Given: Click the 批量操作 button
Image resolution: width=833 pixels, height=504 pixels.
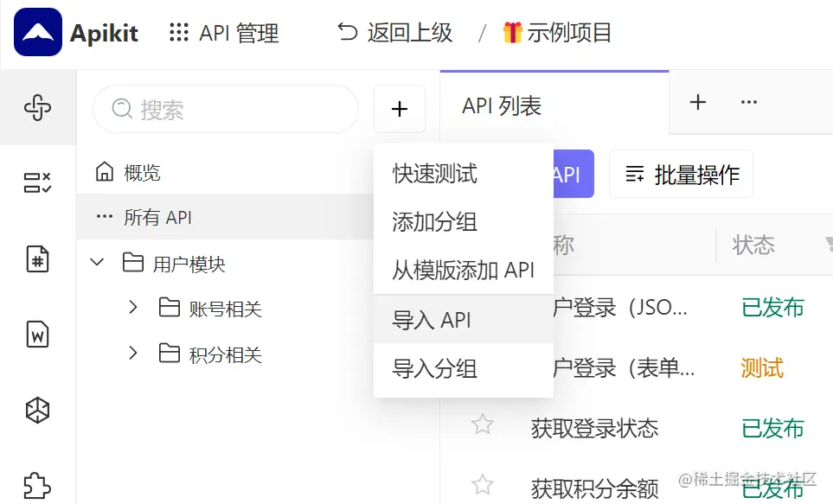Looking at the screenshot, I should coord(681,174).
